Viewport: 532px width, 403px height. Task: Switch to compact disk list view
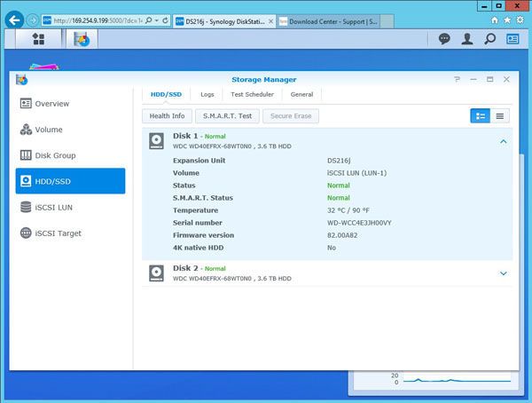[501, 115]
